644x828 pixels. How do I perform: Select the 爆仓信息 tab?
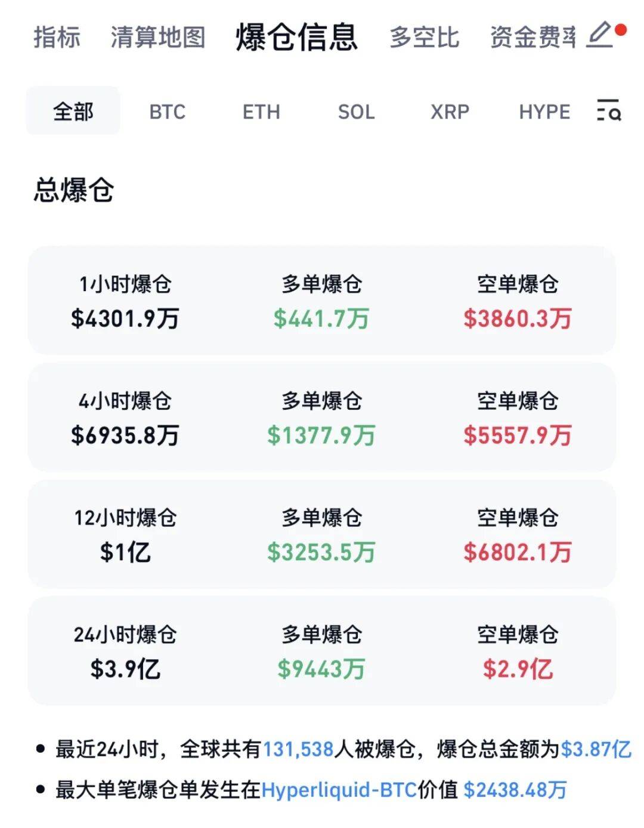coord(296,37)
